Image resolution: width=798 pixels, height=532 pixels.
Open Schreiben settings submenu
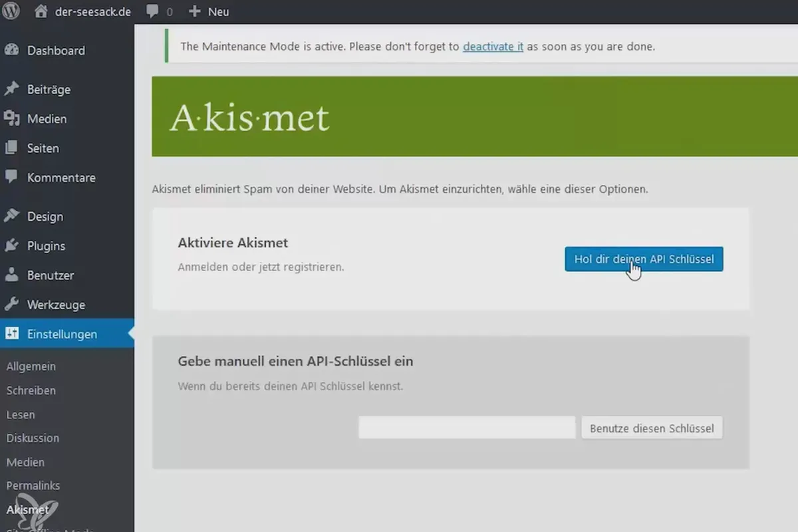[x=31, y=390]
